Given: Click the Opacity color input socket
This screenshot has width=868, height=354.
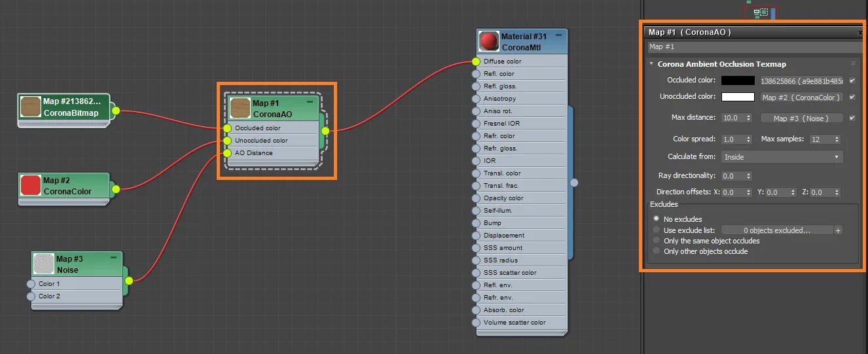Looking at the screenshot, I should (476, 198).
